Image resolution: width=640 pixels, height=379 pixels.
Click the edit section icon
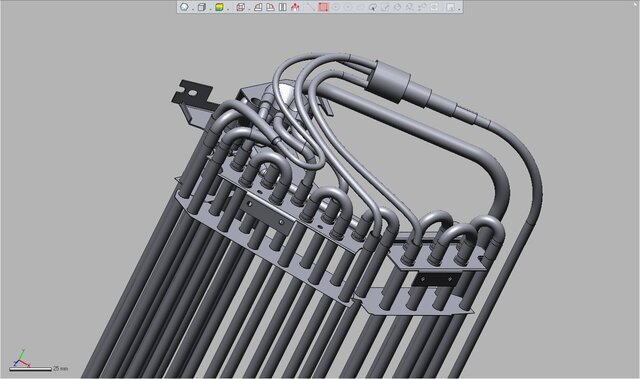[x=270, y=7]
